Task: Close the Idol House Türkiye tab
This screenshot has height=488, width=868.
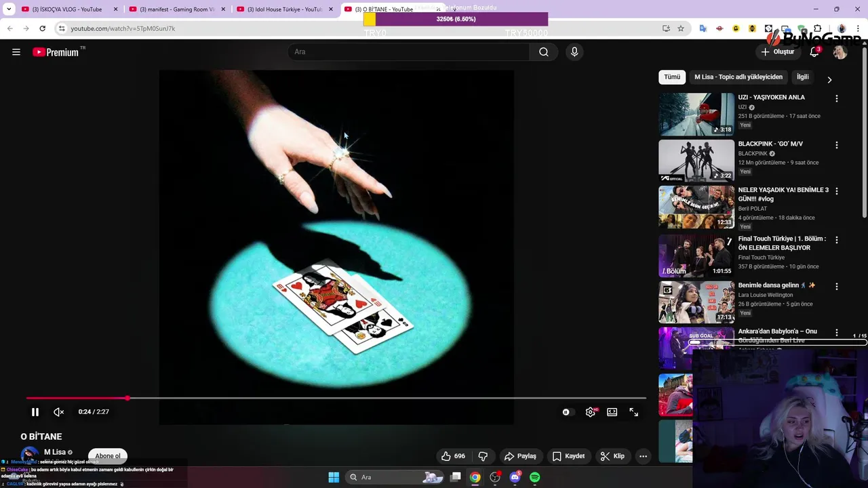Action: tap(330, 9)
